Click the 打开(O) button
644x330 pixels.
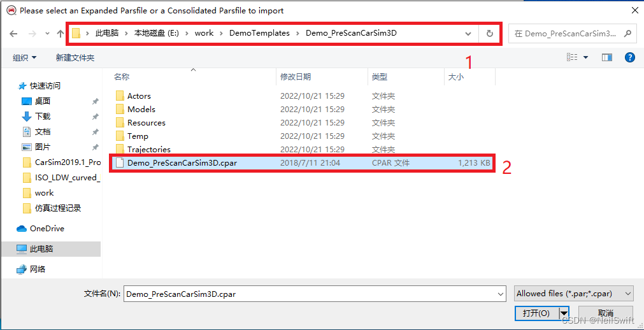click(536, 313)
